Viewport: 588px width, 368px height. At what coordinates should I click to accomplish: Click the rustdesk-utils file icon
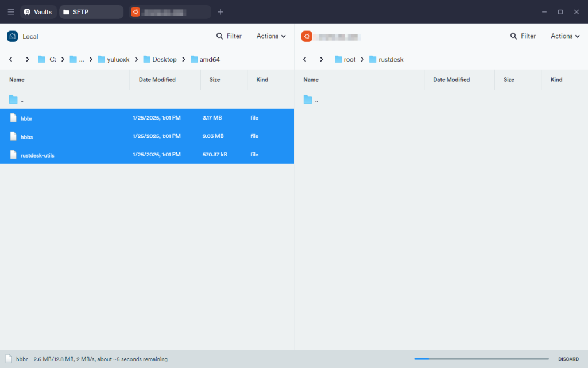13,155
